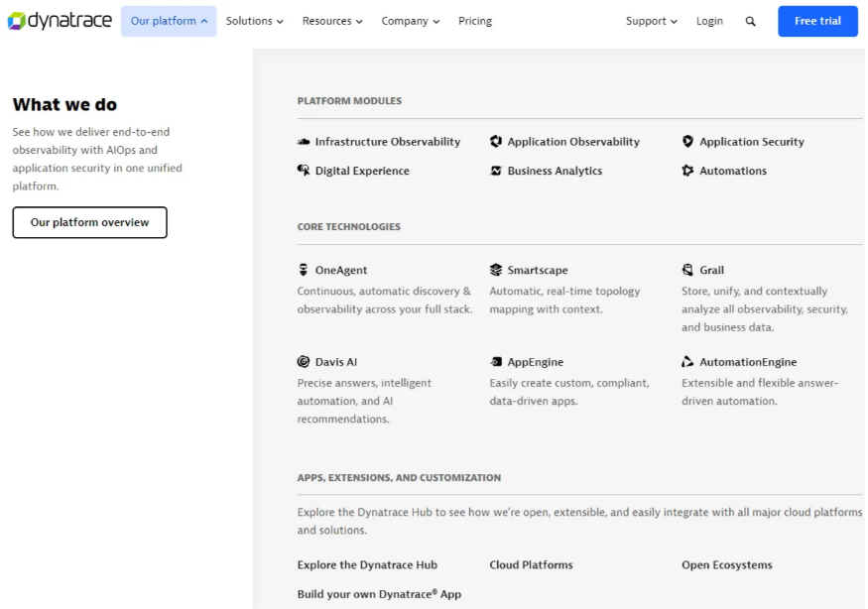Start a Free trial
The height and width of the screenshot is (609, 868).
pyautogui.click(x=817, y=21)
